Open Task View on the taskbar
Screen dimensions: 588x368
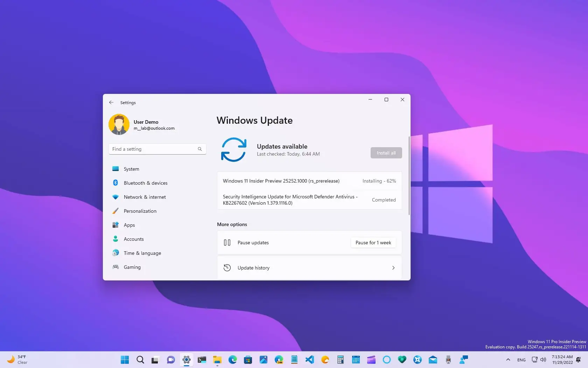tap(155, 360)
